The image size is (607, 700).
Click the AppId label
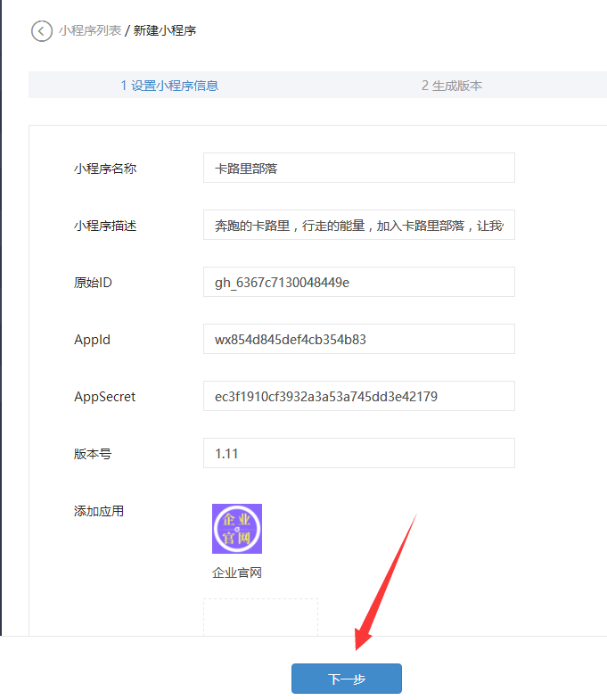(92, 340)
